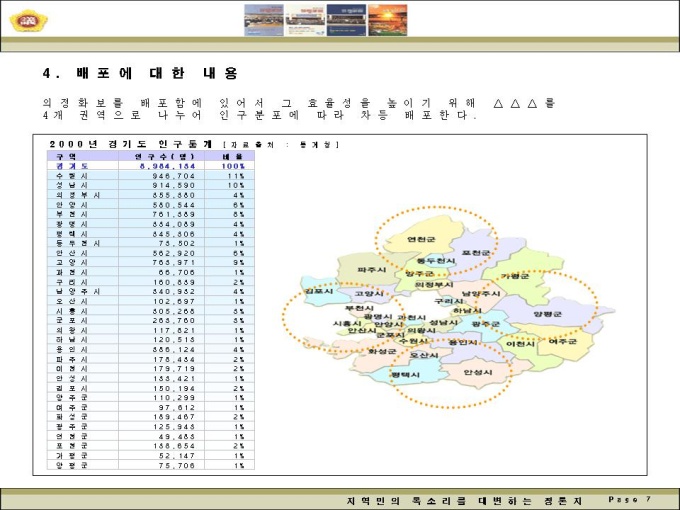
Task: Click the gold flower emblem logo
Action: point(29,21)
